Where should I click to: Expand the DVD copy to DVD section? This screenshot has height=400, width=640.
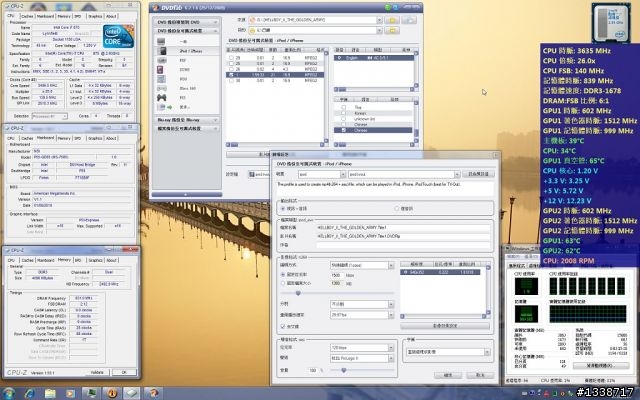point(187,22)
